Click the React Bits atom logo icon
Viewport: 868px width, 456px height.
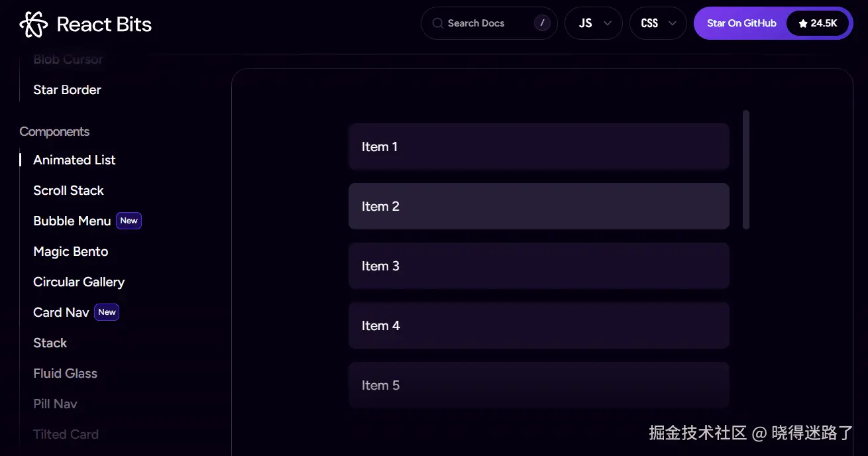point(34,25)
